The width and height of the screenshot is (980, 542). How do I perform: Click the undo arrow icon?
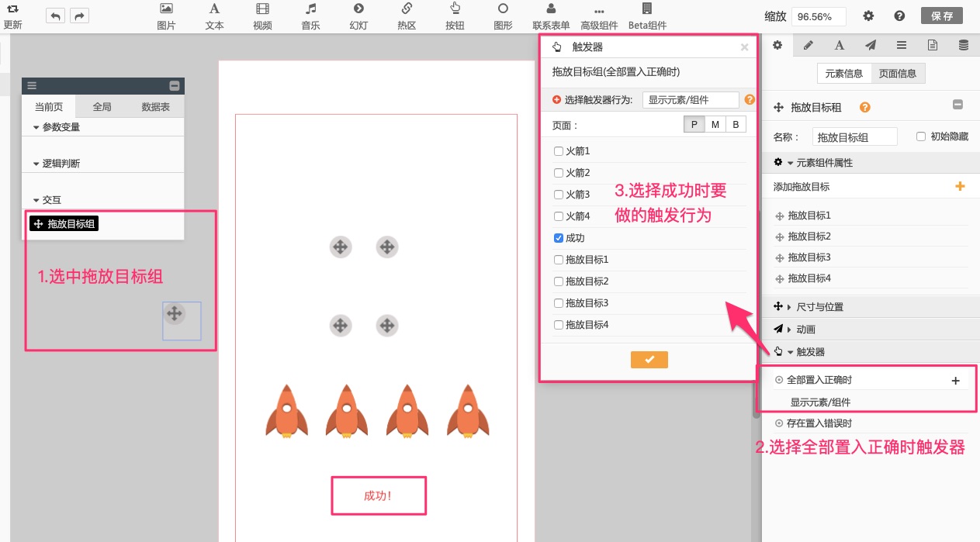[55, 16]
